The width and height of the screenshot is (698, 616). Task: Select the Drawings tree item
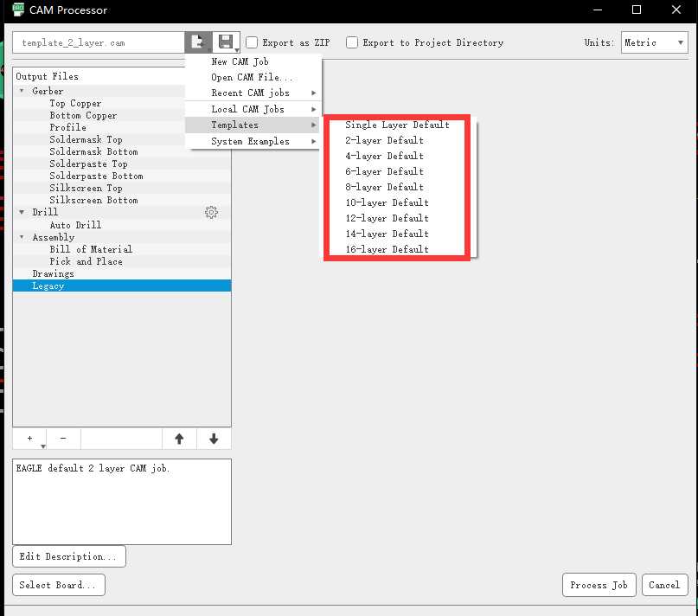pyautogui.click(x=53, y=273)
